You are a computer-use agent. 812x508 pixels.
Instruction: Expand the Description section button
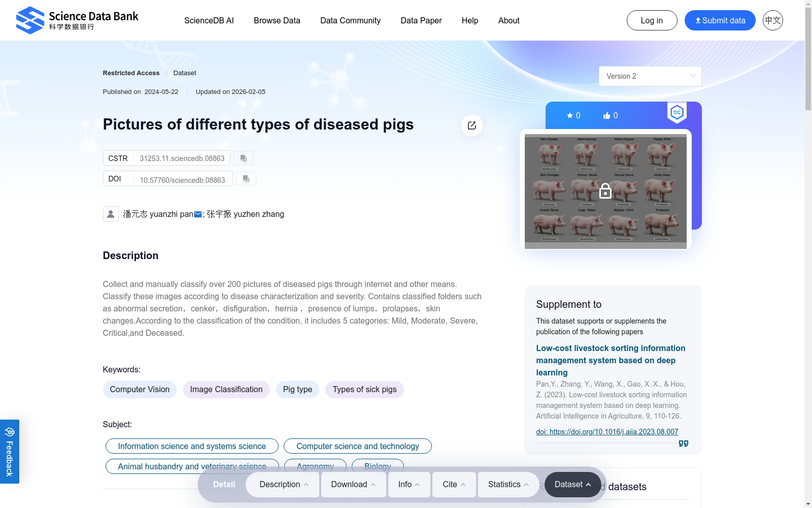(283, 485)
